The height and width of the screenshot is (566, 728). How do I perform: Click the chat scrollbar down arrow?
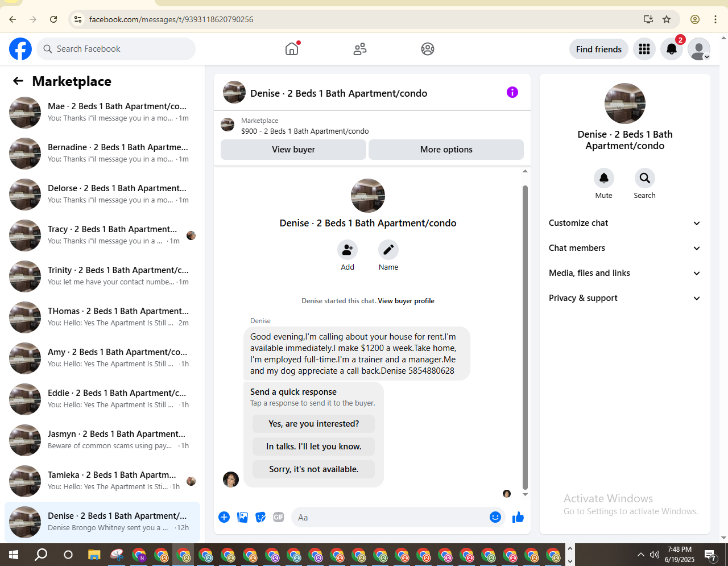point(525,494)
